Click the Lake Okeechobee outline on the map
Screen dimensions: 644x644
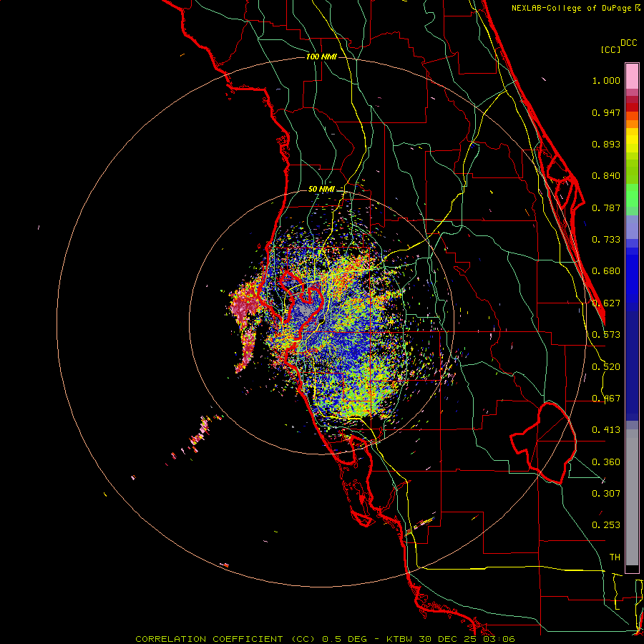(x=543, y=443)
